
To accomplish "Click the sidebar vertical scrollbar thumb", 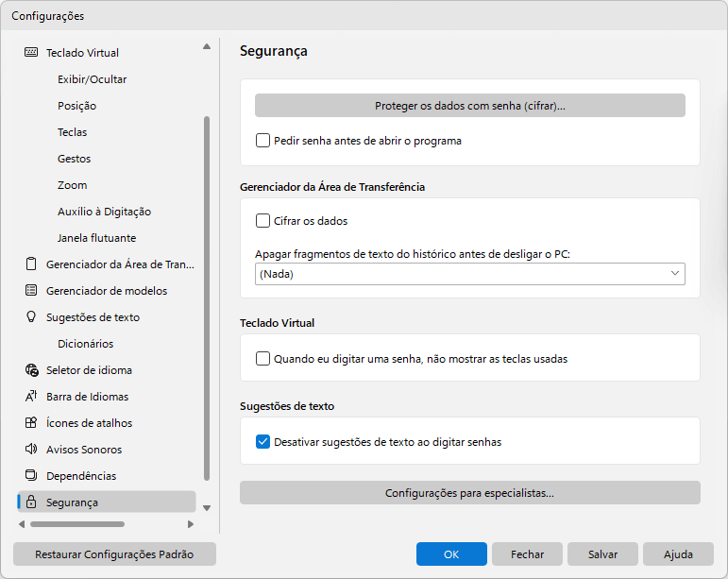I will click(207, 298).
